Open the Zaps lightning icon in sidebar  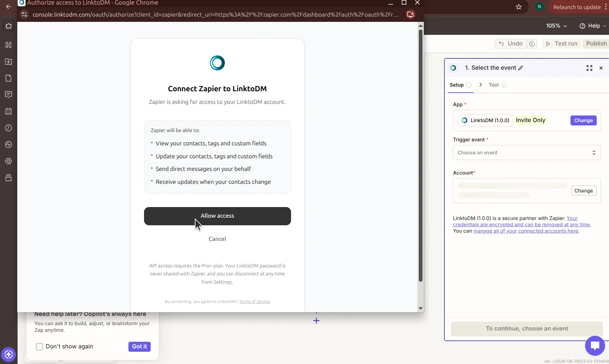tap(9, 62)
